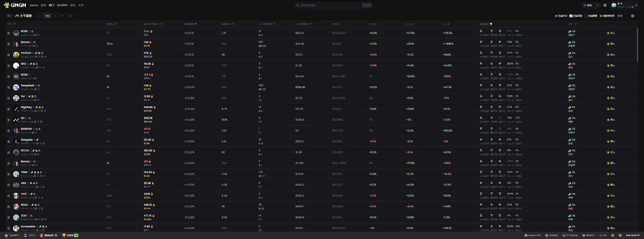Click filter funnel icon next to DEV column
This screenshot has width=644, height=239.
(x=576, y=24)
